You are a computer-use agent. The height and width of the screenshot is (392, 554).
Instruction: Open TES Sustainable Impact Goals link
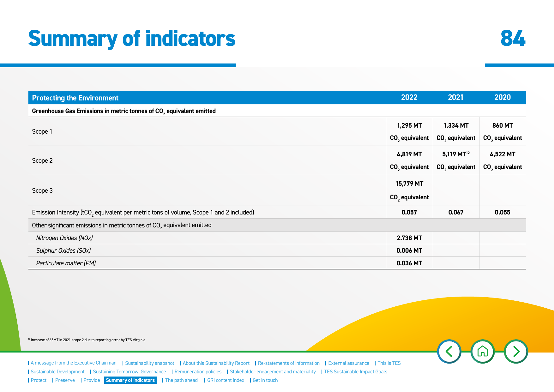coord(356,371)
